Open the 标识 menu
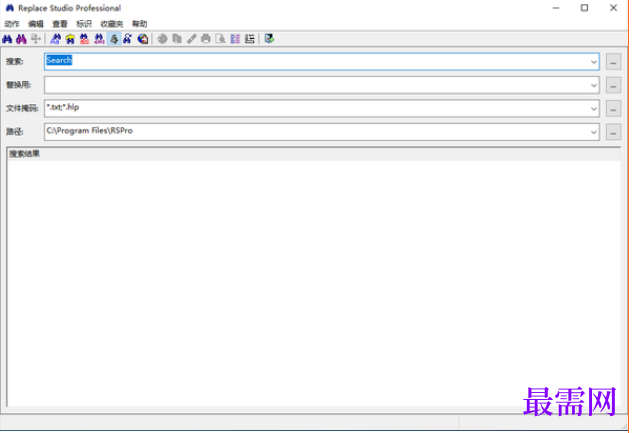Image resolution: width=635 pixels, height=433 pixels. (x=84, y=24)
